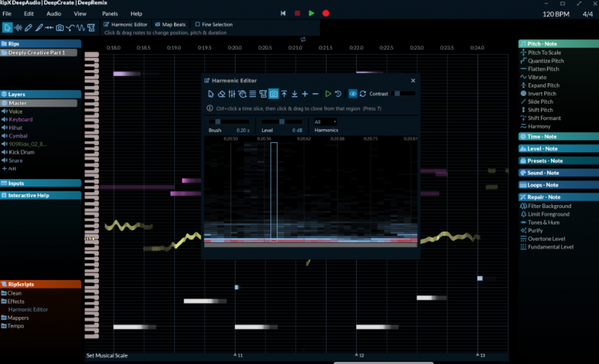Toggle the eye view in Harmonic Editor

[x=353, y=94]
